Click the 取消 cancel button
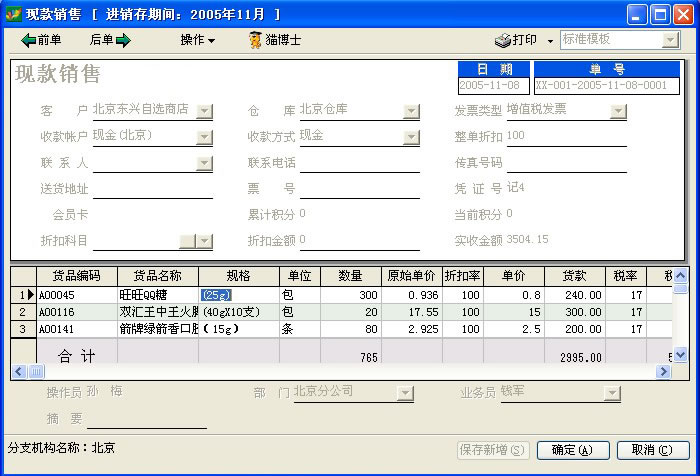Screen dimensions: 700x476 (x=651, y=450)
